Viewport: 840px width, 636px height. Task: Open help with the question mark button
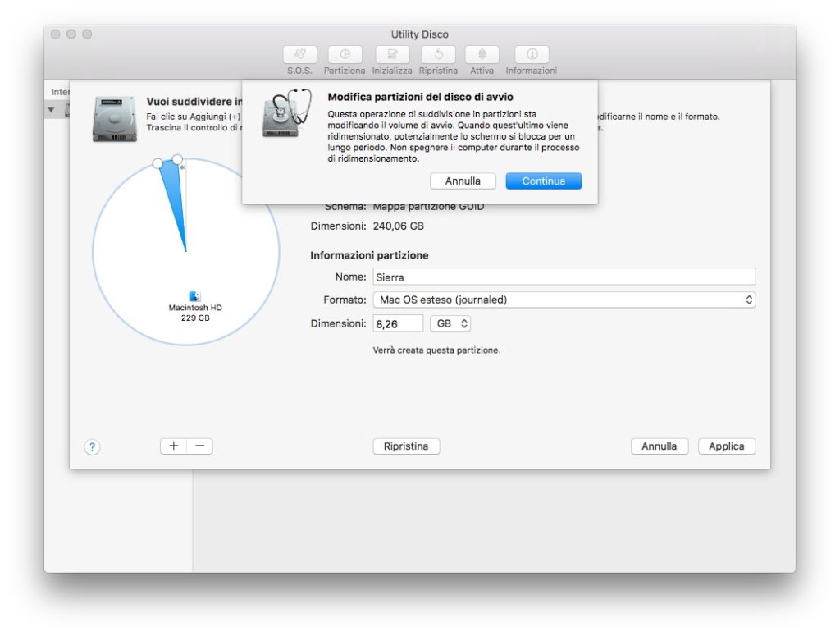pos(92,447)
